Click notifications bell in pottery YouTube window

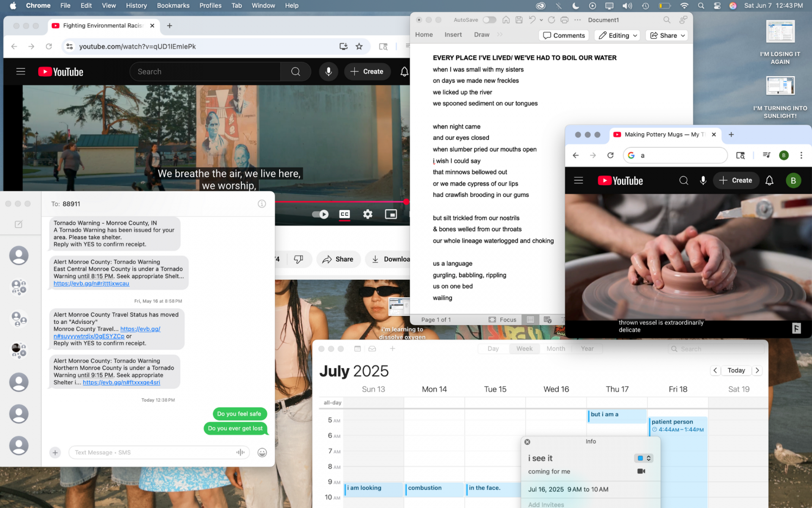(769, 181)
